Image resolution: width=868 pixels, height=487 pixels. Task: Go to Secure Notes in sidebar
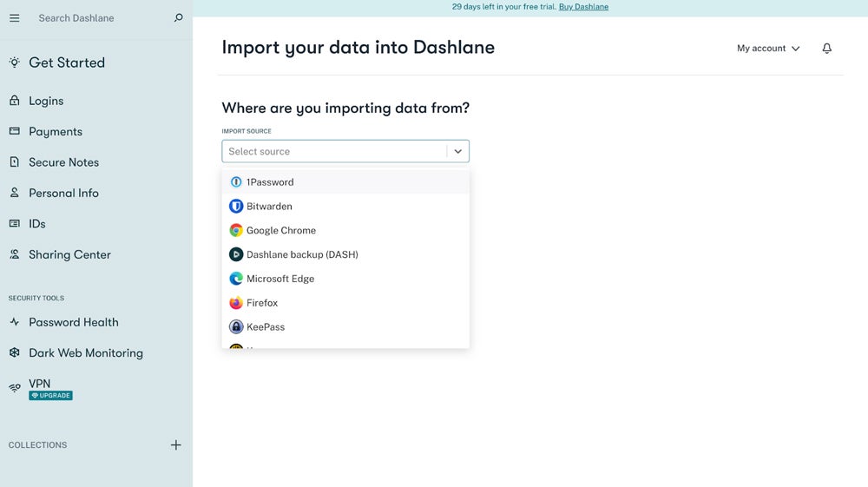coord(63,162)
